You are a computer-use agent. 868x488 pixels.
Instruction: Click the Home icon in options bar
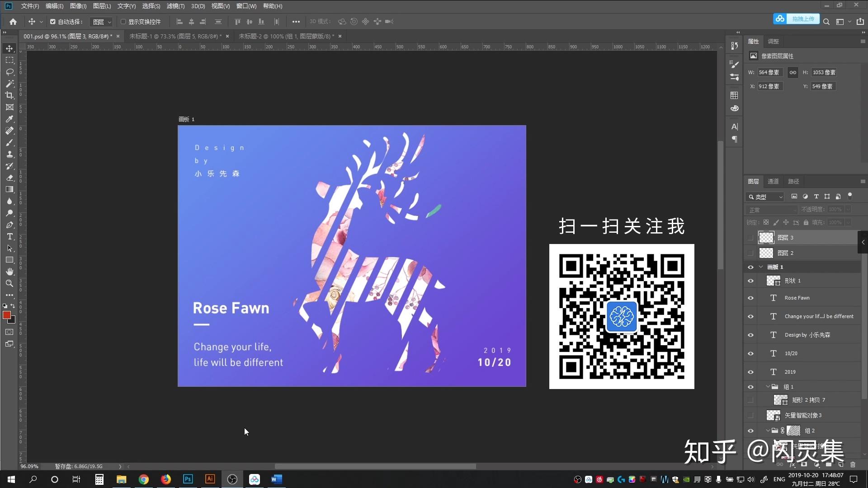click(x=13, y=21)
